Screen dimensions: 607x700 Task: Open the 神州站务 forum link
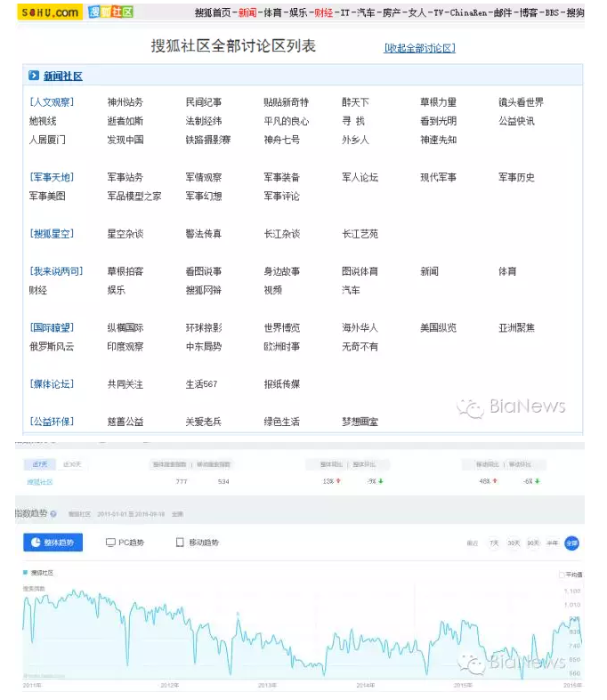[125, 102]
